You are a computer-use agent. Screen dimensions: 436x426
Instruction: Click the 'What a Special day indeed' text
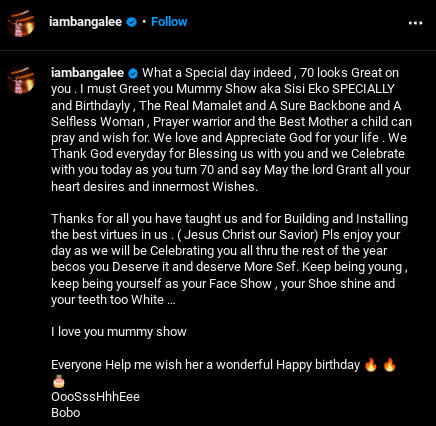pos(217,73)
